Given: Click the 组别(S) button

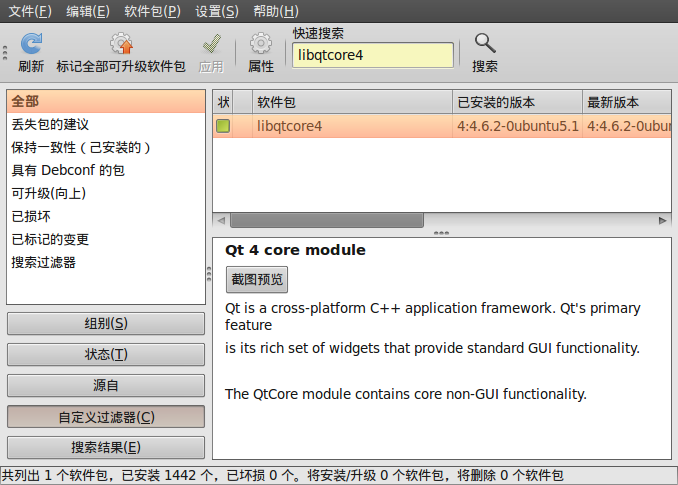Looking at the screenshot, I should coord(106,323).
